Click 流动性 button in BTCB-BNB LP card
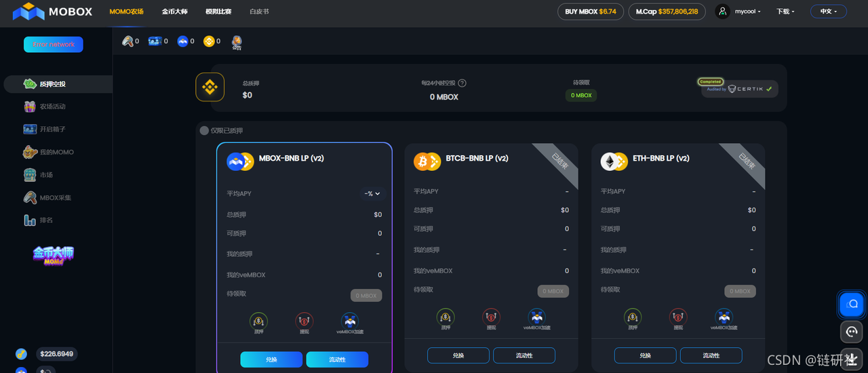The image size is (868, 373). (524, 355)
